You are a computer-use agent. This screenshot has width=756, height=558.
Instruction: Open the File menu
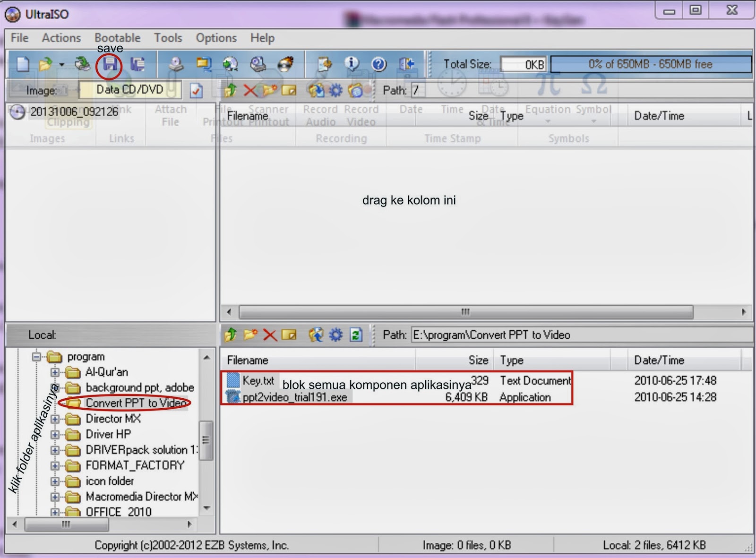20,38
